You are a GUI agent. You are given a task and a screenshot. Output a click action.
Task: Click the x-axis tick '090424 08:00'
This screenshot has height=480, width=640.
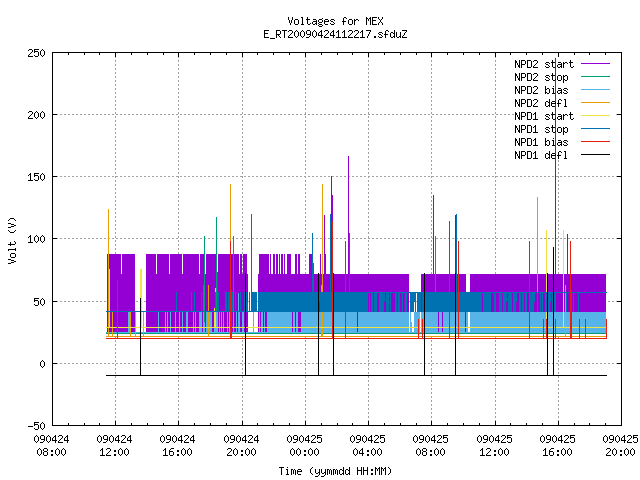click(51, 446)
